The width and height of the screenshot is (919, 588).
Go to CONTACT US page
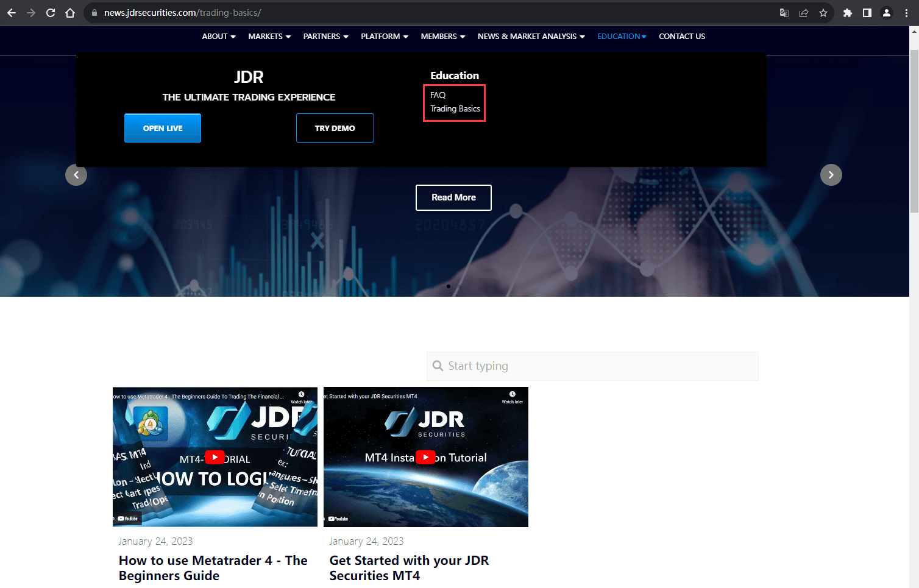pyautogui.click(x=682, y=37)
